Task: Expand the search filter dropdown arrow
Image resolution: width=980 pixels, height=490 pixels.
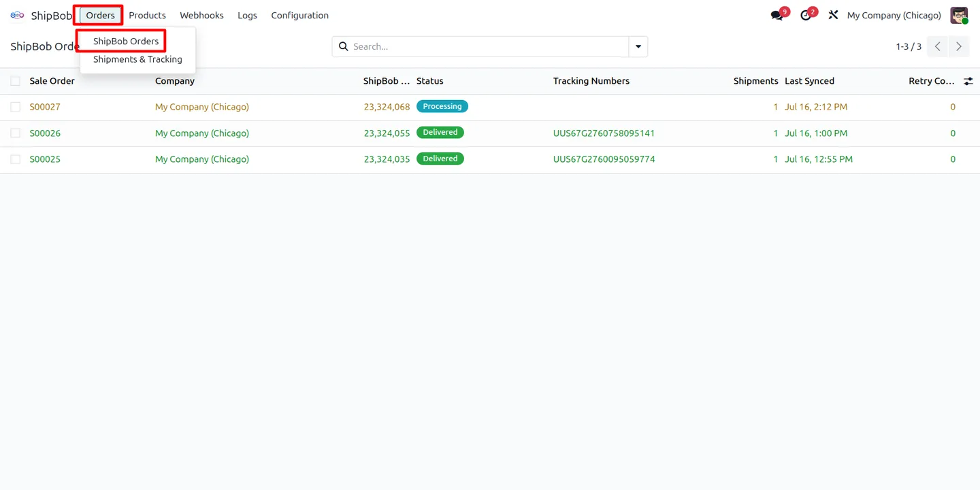Action: [x=638, y=46]
